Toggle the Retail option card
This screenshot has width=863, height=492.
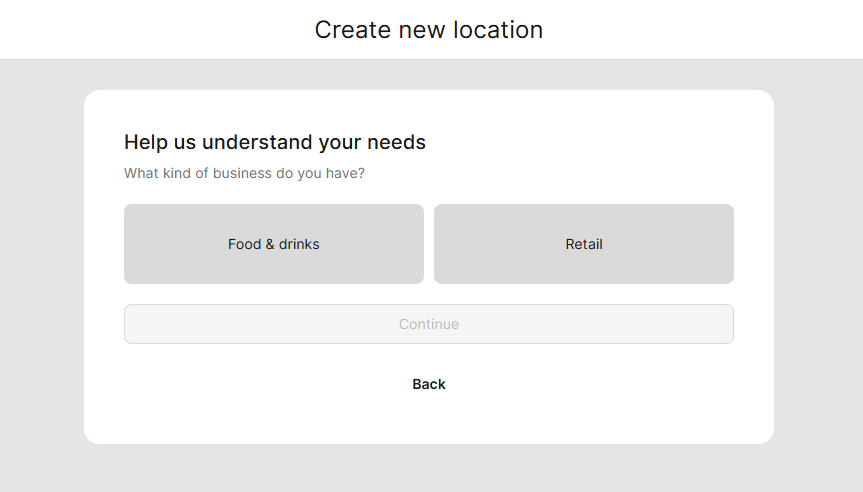pyautogui.click(x=584, y=244)
